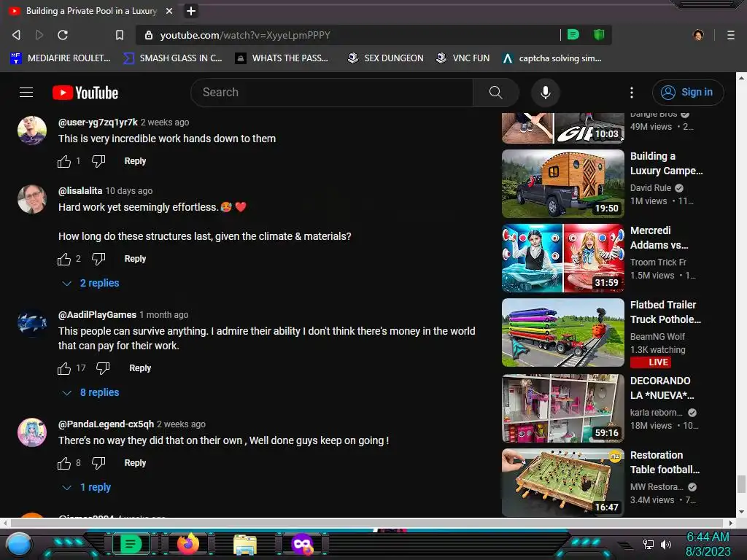The width and height of the screenshot is (747, 560).
Task: Open YouTube guide hamburger menu
Action: point(26,93)
